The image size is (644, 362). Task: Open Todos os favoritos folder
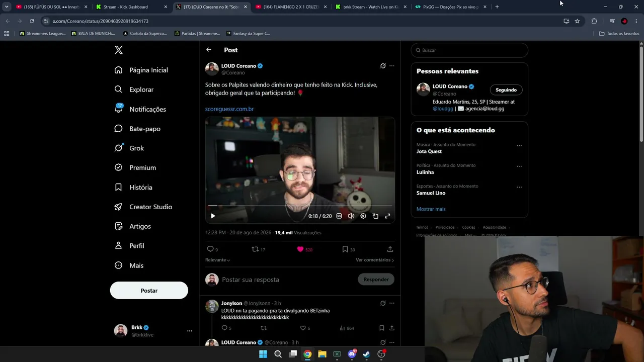tap(619, 34)
